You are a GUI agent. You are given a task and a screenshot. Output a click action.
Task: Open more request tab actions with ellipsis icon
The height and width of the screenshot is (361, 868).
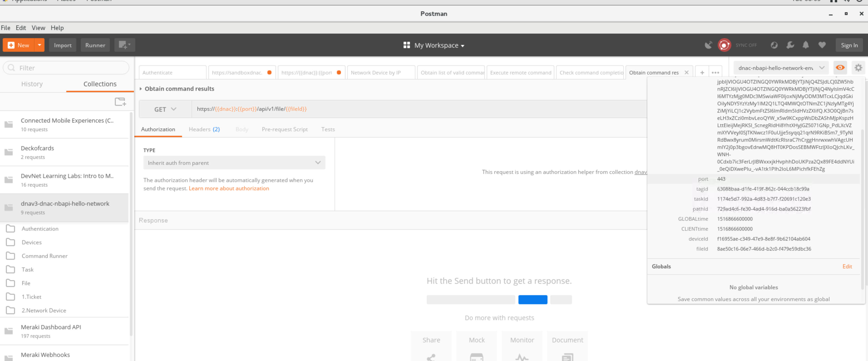[715, 72]
